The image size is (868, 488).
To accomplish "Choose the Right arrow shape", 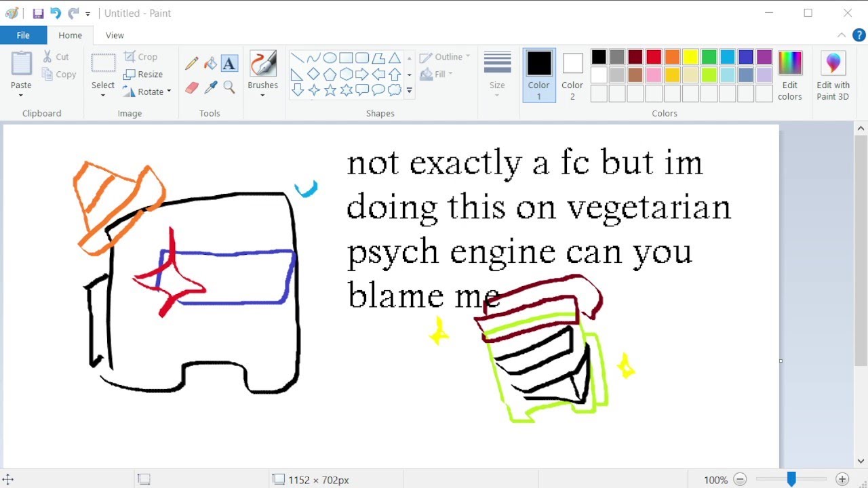I will tap(362, 74).
